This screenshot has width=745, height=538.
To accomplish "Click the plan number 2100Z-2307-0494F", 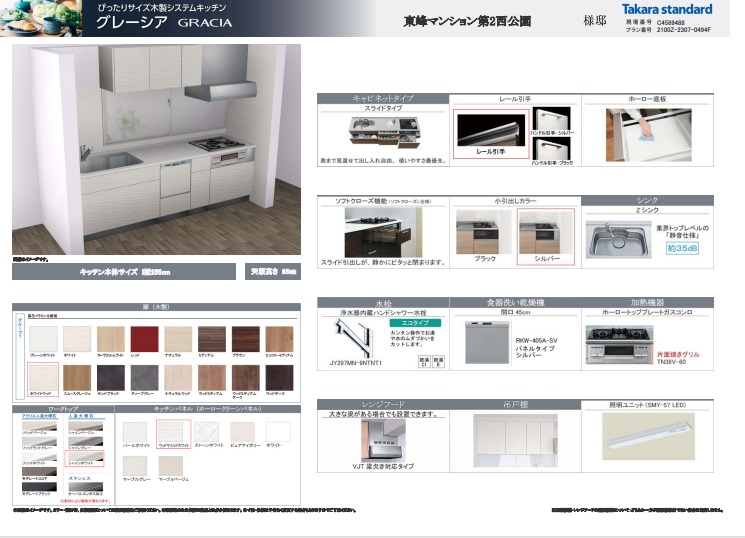I will point(684,29).
